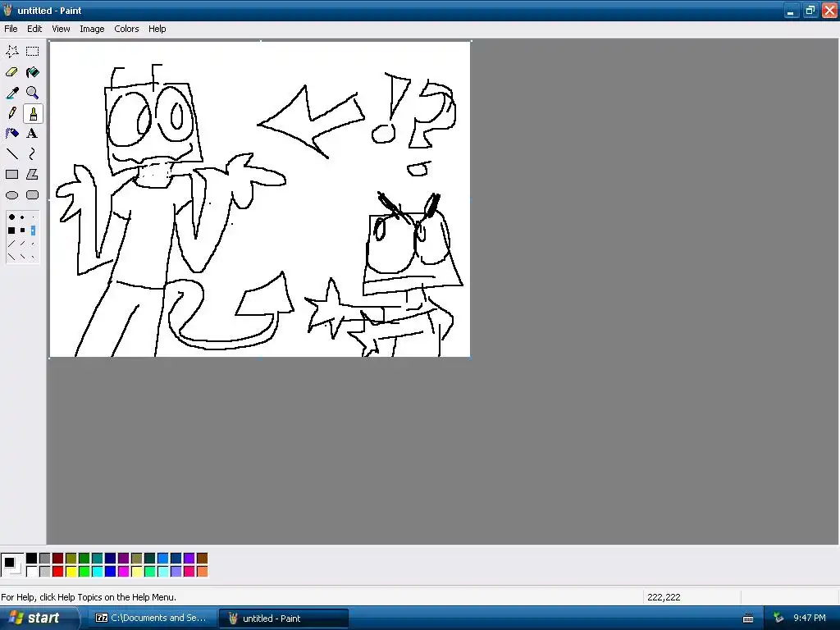
Task: Select the magenta color swatch
Action: tap(123, 572)
